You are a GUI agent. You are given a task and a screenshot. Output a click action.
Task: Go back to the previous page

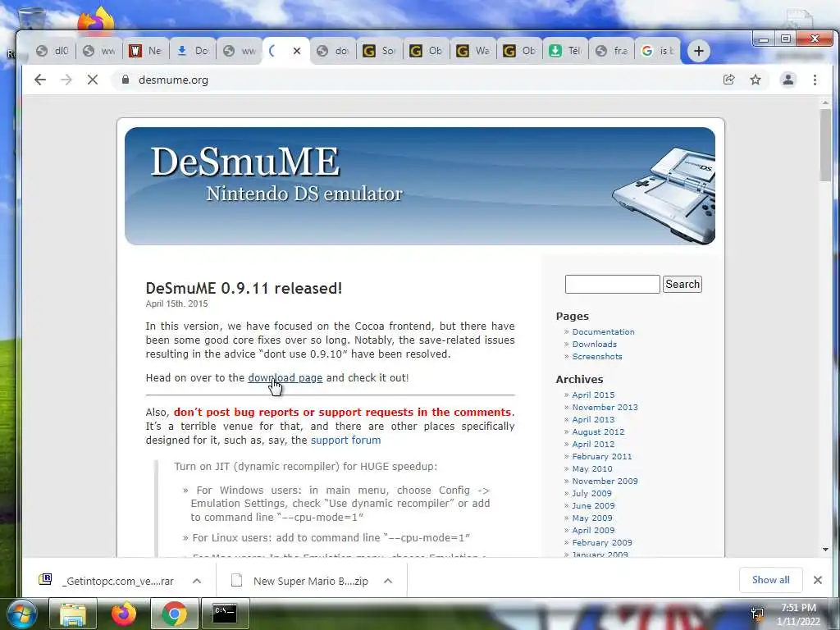[x=40, y=80]
